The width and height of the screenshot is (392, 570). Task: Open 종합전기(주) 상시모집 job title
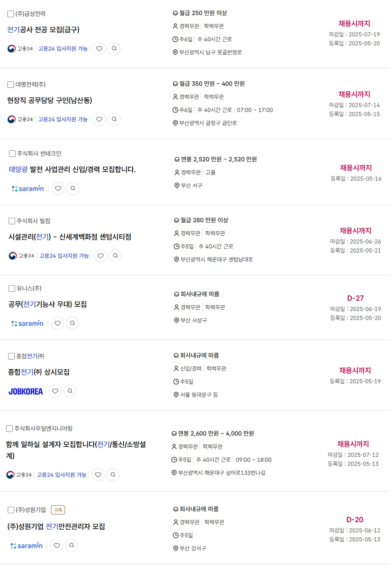point(39,372)
